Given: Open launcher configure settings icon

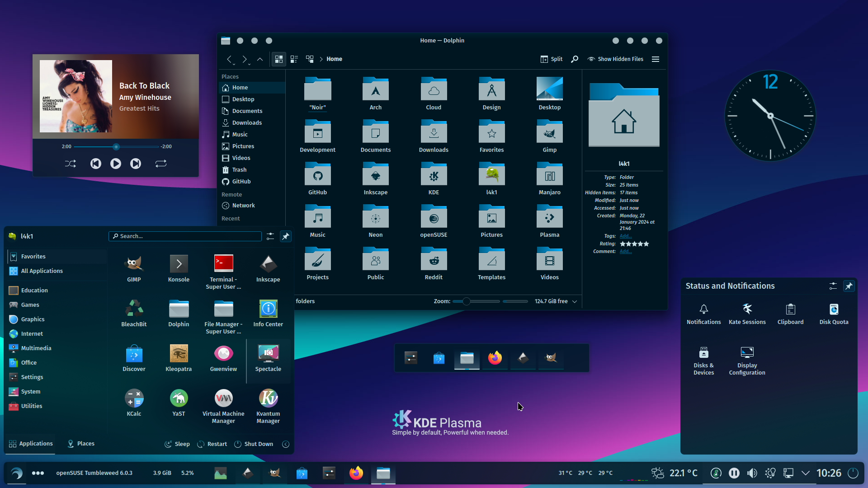Looking at the screenshot, I should coord(270,236).
